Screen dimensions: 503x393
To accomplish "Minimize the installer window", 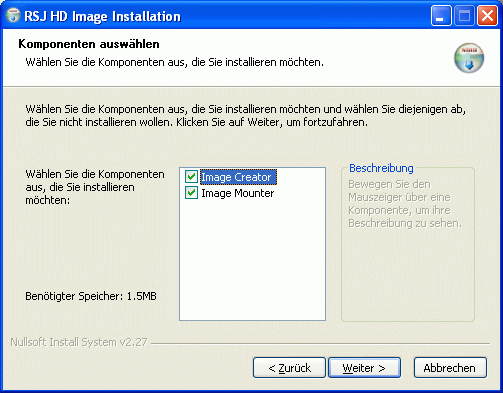I will 441,16.
